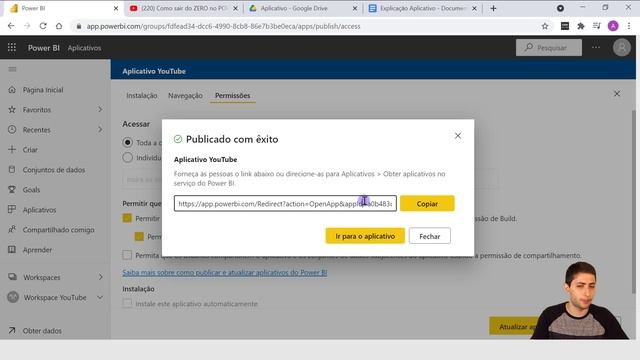Expand the Workspace YouTube dropdown chevron
This screenshot has height=360, width=640.
[x=100, y=297]
